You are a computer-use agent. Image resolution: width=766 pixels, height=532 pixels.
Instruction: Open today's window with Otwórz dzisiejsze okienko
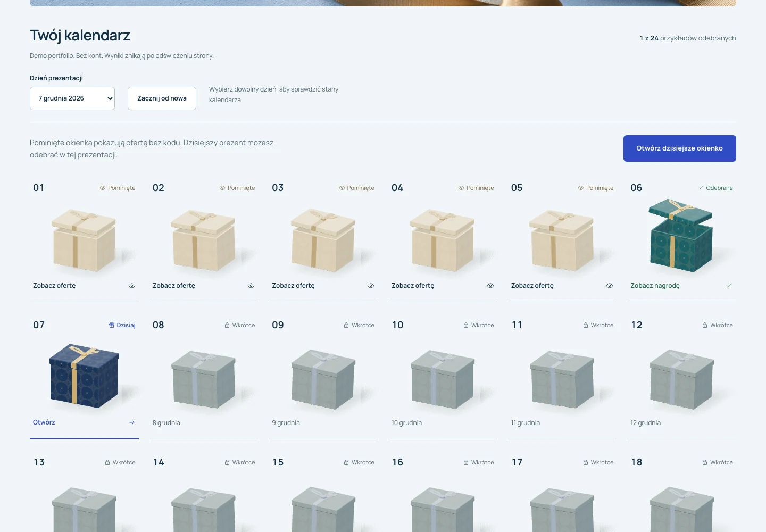pyautogui.click(x=679, y=148)
